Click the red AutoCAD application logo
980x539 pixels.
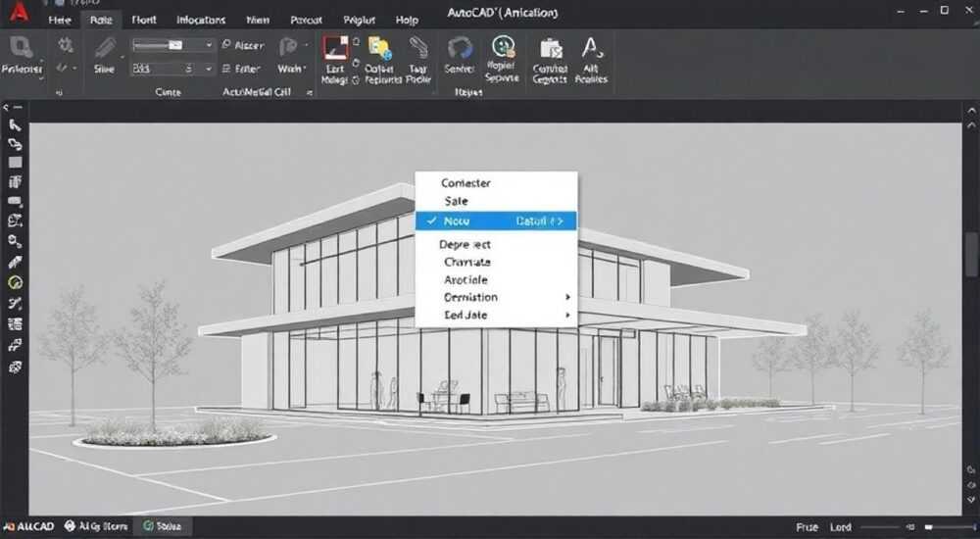point(19,12)
